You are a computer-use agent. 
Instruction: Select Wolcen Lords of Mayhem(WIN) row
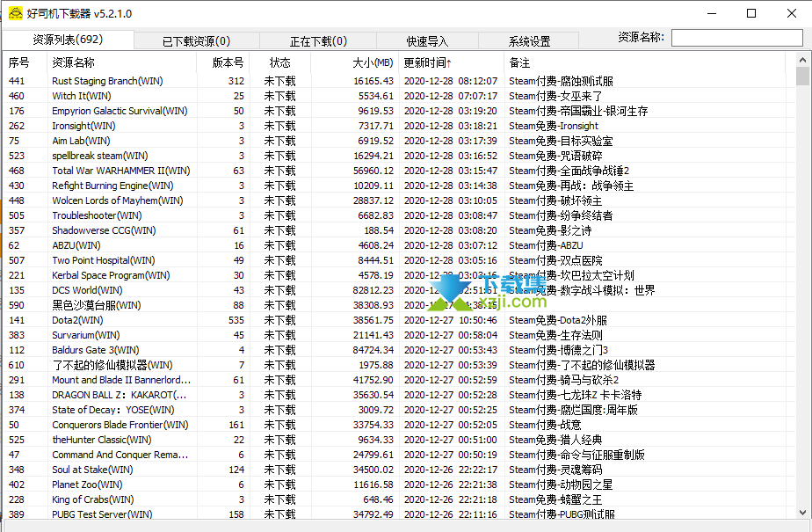[400, 200]
